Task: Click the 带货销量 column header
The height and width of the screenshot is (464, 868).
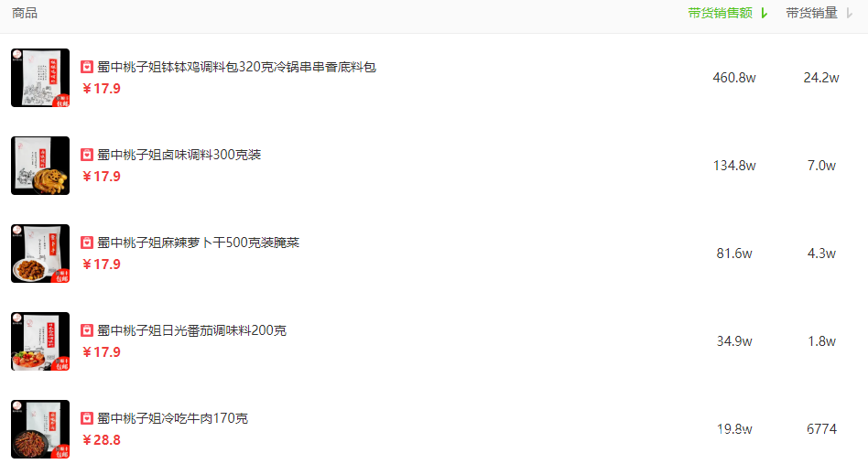Action: coord(811,14)
